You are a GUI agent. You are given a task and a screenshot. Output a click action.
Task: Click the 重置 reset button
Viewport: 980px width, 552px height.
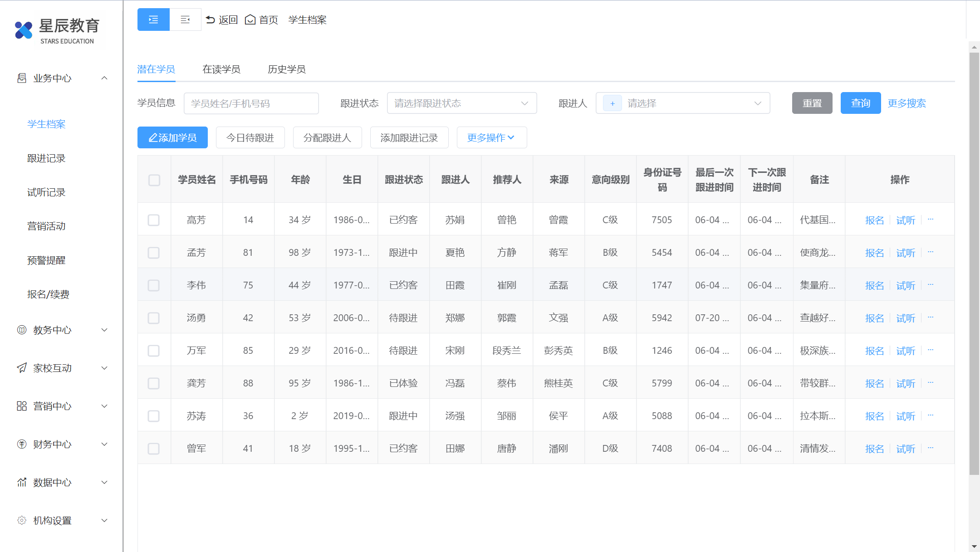pos(812,103)
